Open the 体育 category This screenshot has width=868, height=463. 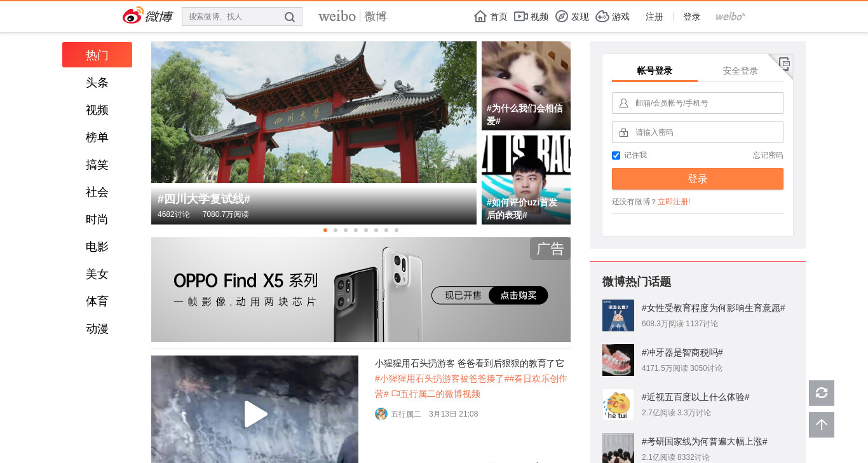pos(97,301)
